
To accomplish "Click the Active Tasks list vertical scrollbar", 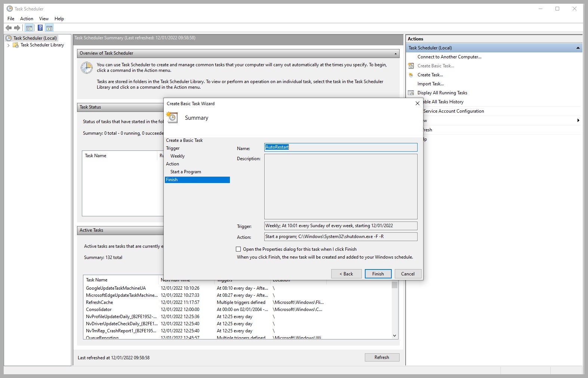I will point(394,310).
